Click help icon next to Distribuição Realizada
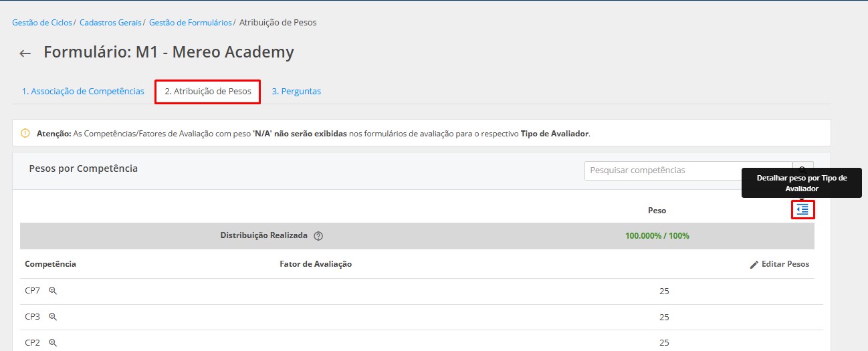868x351 pixels. click(318, 236)
